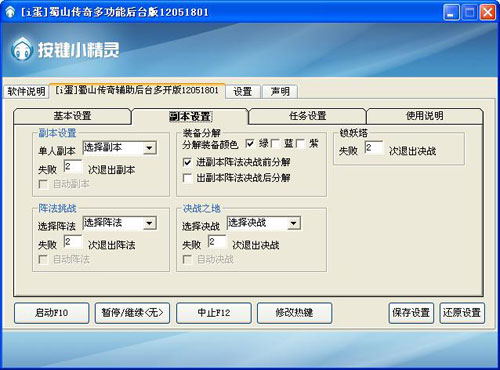Edit 锁妖塔 failure count field
This screenshot has width=500, height=370.
click(374, 148)
